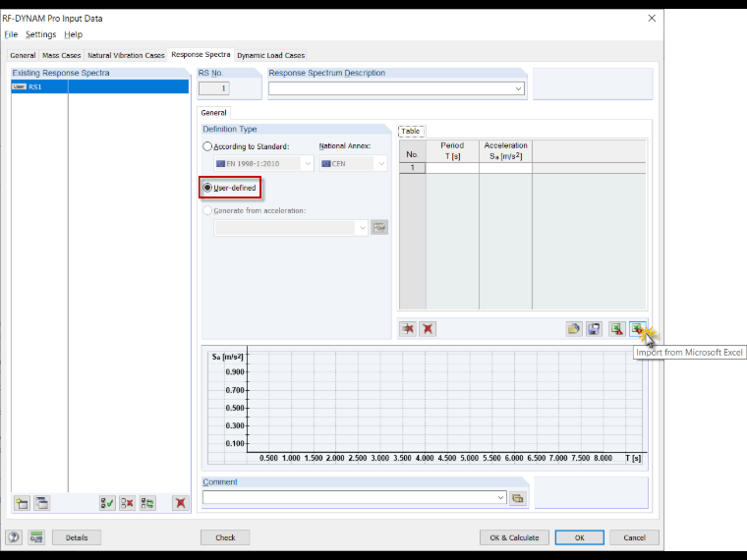Switch to the General tab at top
Image resolution: width=747 pixels, height=560 pixels.
(23, 55)
